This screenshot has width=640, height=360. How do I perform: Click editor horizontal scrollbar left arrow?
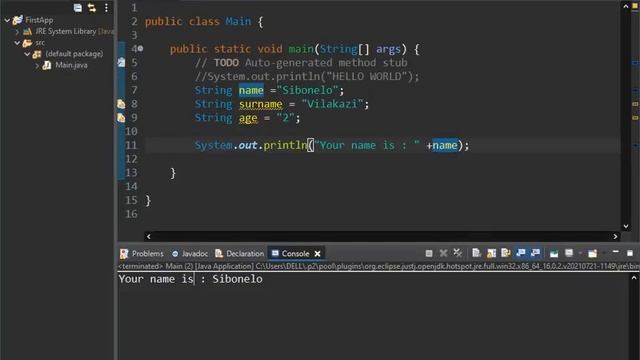point(149,236)
